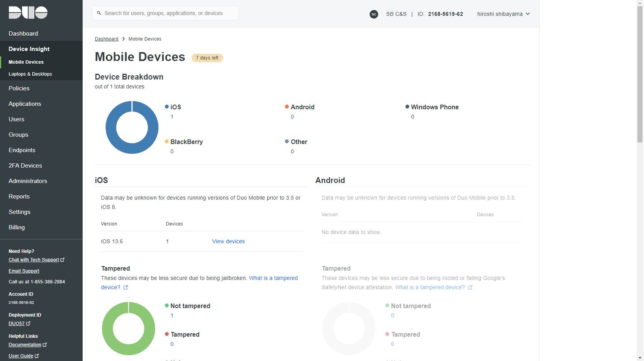Click Chat with Tech Support link
Screen dimensions: 644x361
[x=34, y=260]
